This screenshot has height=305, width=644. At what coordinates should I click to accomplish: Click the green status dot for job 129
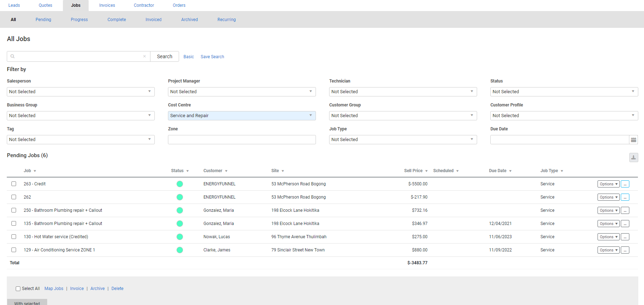click(x=180, y=250)
